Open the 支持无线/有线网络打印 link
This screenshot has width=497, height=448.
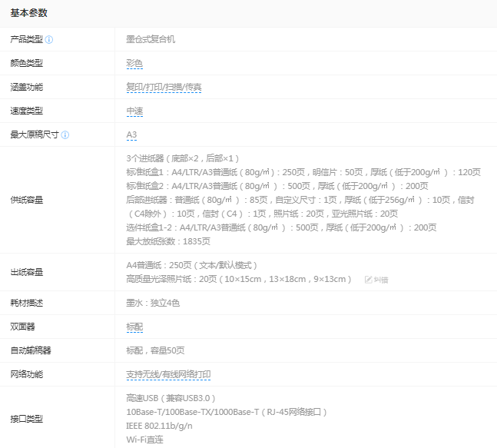pyautogui.click(x=168, y=375)
